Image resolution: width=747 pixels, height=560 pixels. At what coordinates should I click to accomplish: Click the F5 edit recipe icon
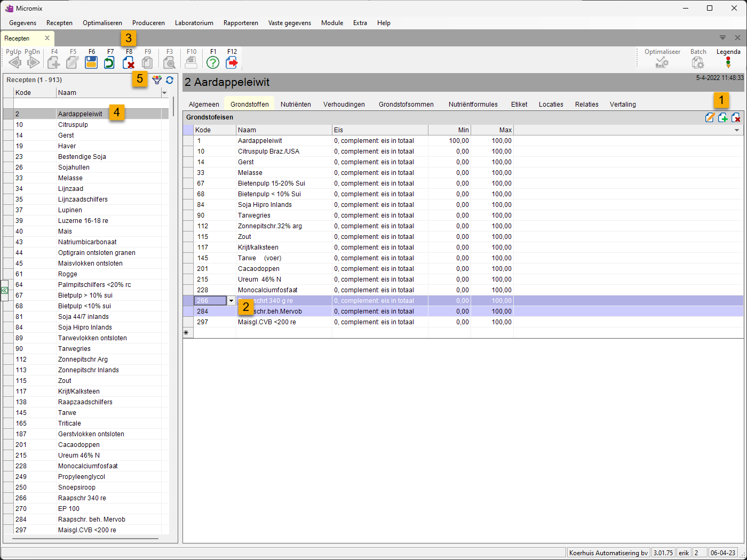[73, 62]
